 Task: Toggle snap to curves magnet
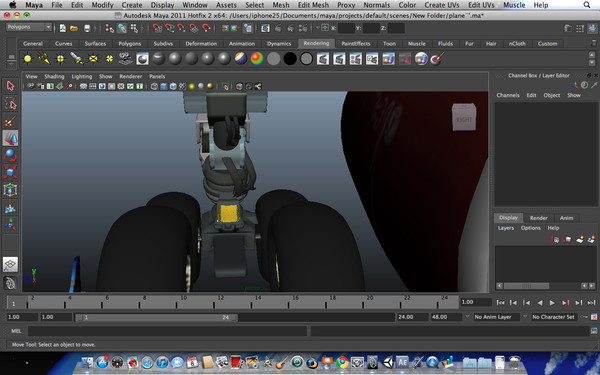[169, 28]
